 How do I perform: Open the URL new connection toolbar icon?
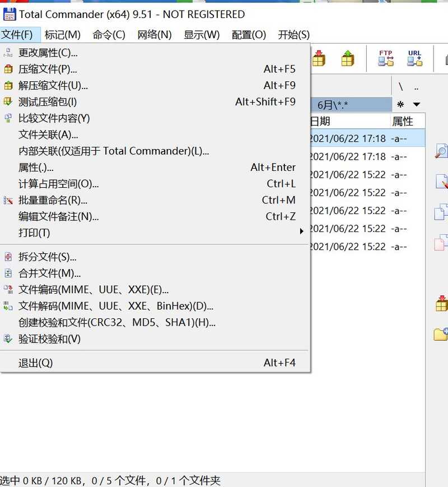click(x=415, y=58)
